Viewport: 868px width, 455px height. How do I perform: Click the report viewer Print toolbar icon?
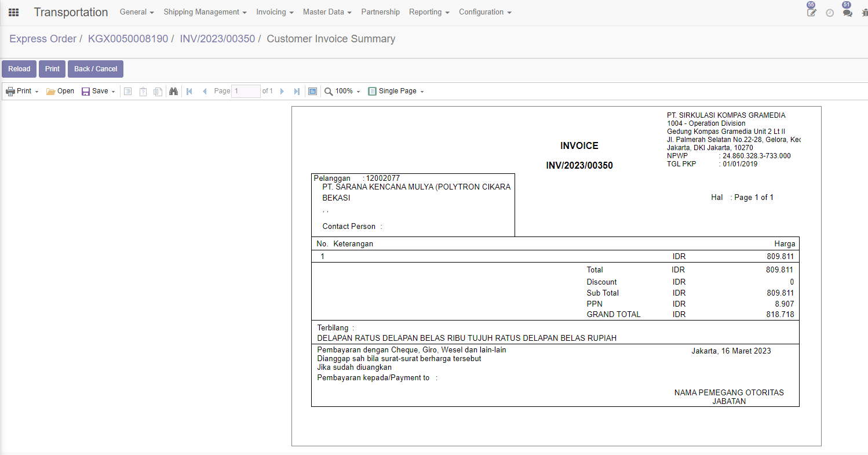point(10,91)
